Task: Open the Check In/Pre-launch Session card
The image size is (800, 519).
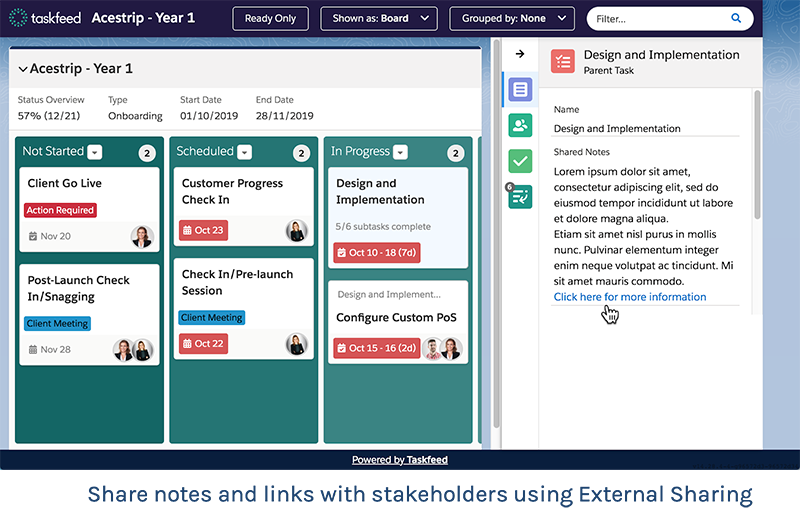Action: coord(243,309)
